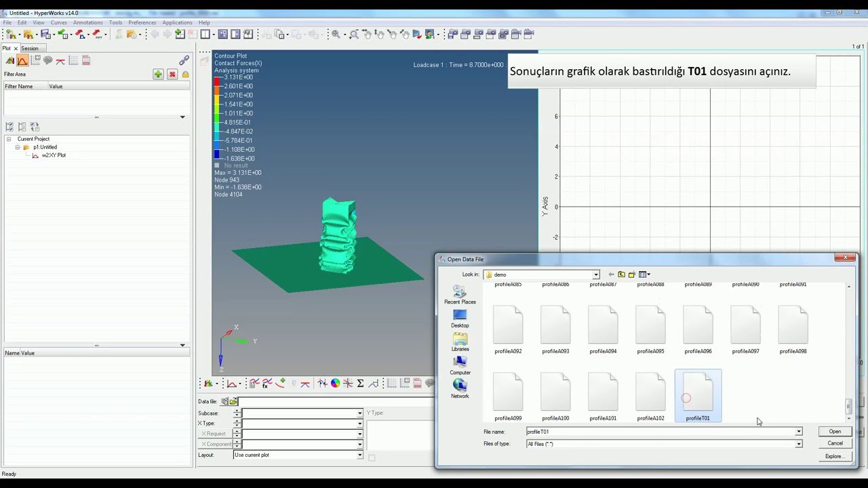Click the File name input field
The width and height of the screenshot is (868, 488).
660,432
